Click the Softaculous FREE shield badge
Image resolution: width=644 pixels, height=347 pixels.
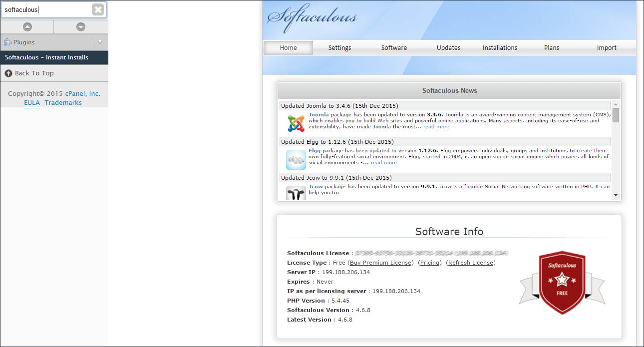click(x=562, y=283)
